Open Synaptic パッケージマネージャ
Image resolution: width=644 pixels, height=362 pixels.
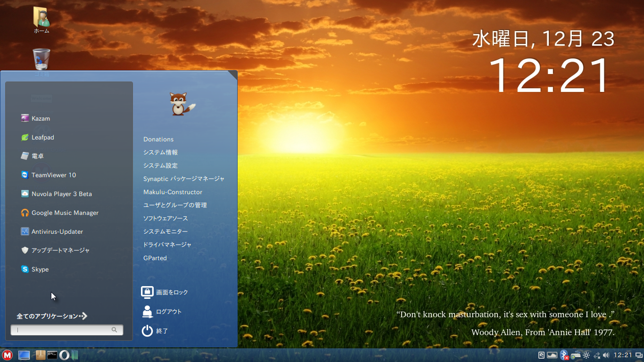coord(184,179)
